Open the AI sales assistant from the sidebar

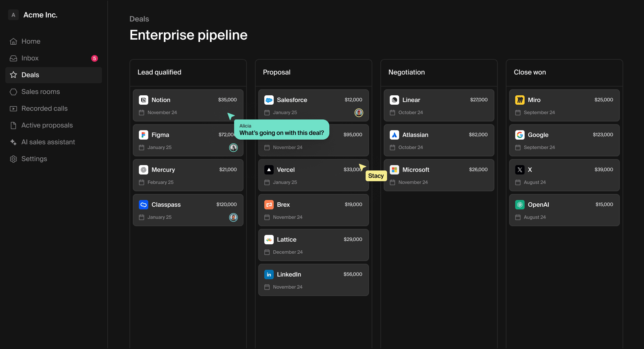coord(48,142)
